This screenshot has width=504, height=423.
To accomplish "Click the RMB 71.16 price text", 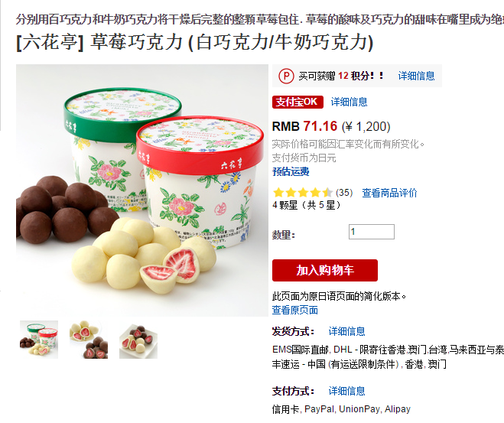I will click(304, 126).
